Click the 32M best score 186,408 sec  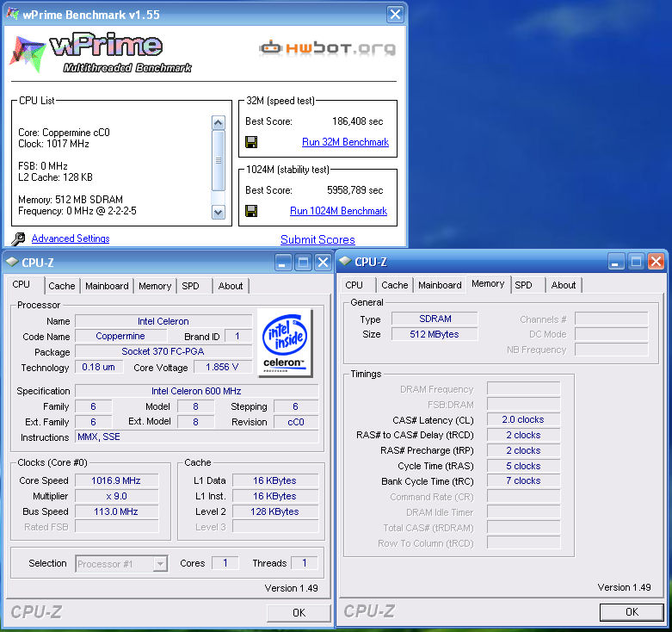[x=357, y=121]
